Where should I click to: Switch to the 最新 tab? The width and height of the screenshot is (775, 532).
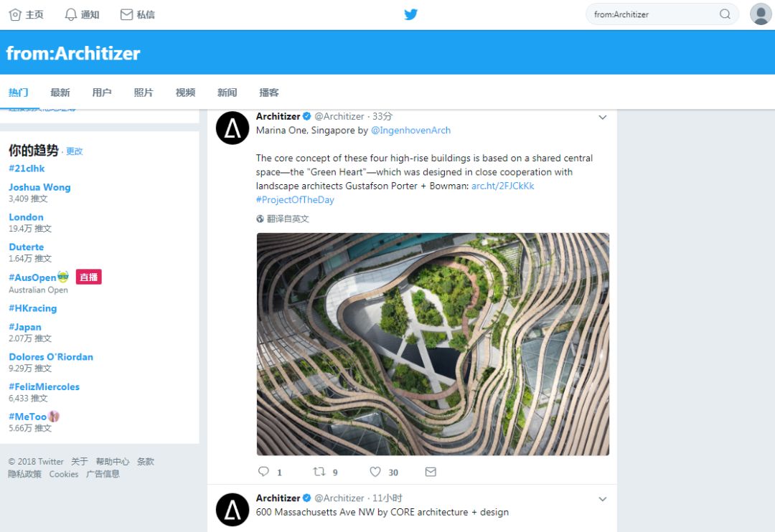60,92
